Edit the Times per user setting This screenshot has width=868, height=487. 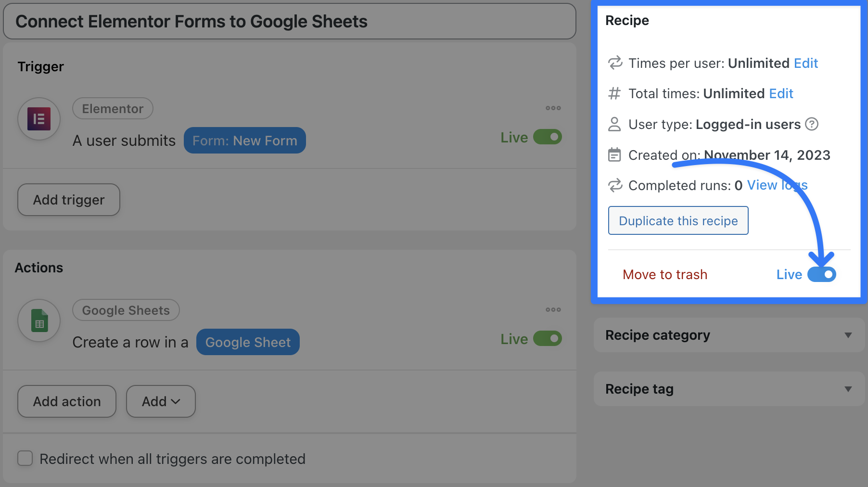806,63
